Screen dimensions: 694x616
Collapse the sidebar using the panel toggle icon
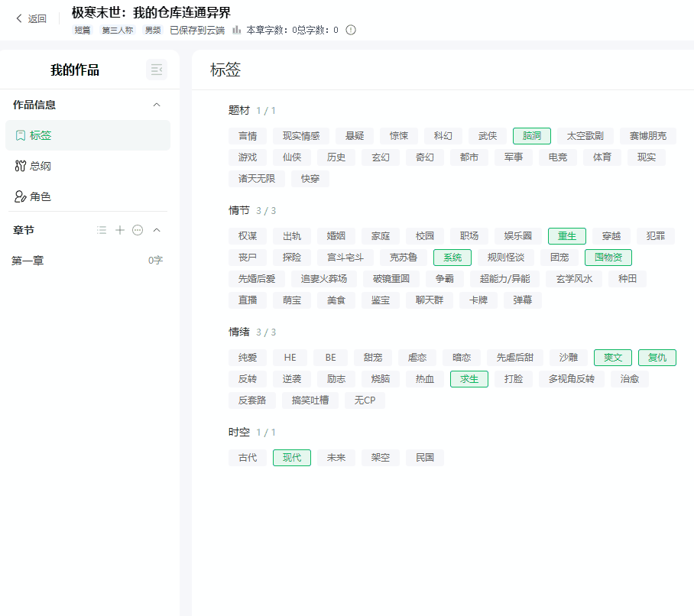point(156,70)
